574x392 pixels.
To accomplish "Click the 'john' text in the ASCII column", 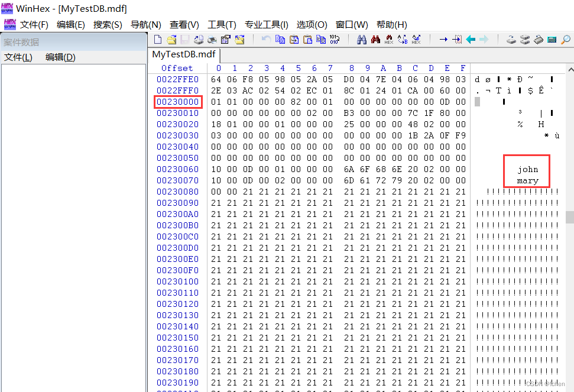I will click(x=527, y=170).
